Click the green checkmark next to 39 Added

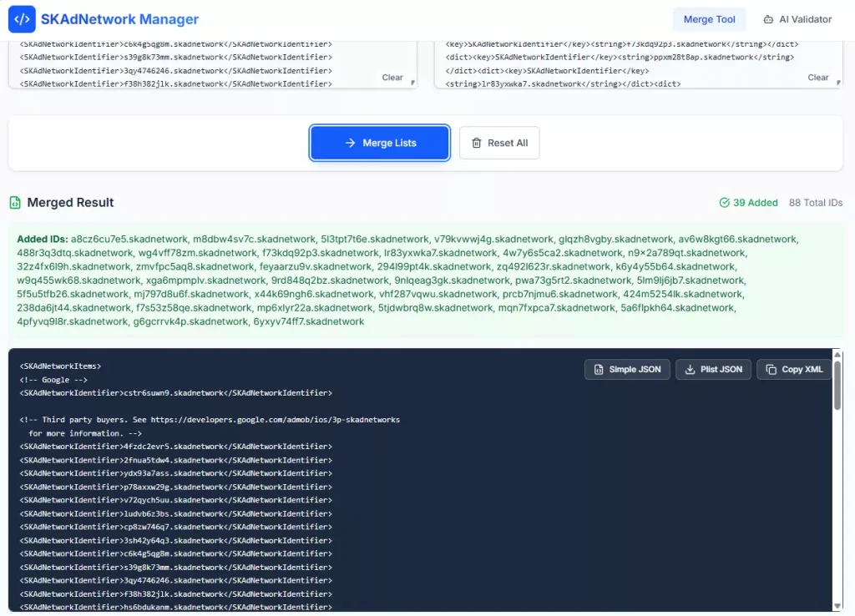725,203
